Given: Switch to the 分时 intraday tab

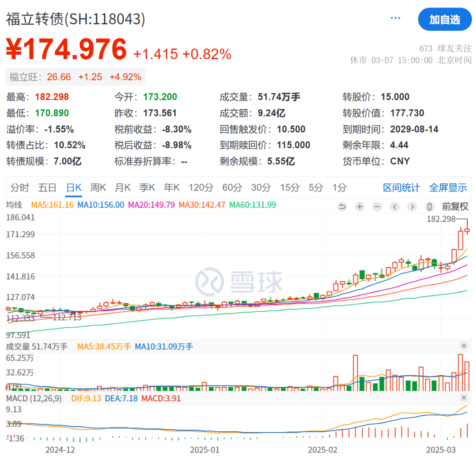Looking at the screenshot, I should click(x=19, y=187).
